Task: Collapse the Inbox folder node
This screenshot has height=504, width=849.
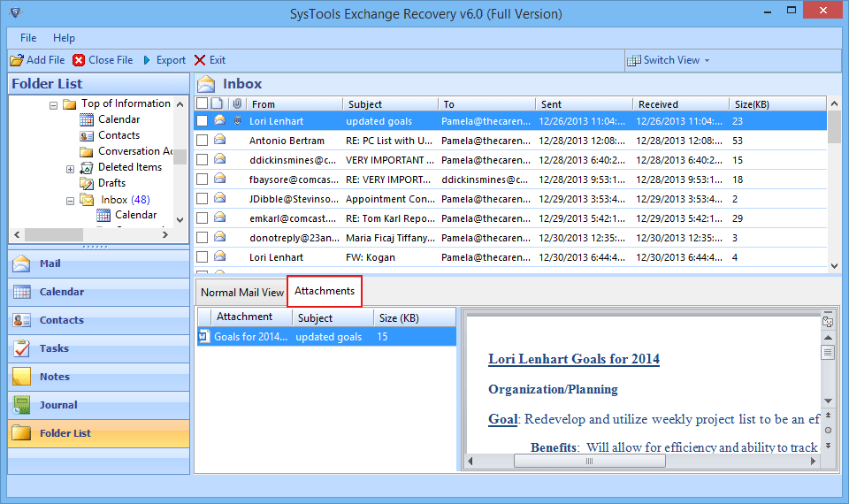Action: 70,201
